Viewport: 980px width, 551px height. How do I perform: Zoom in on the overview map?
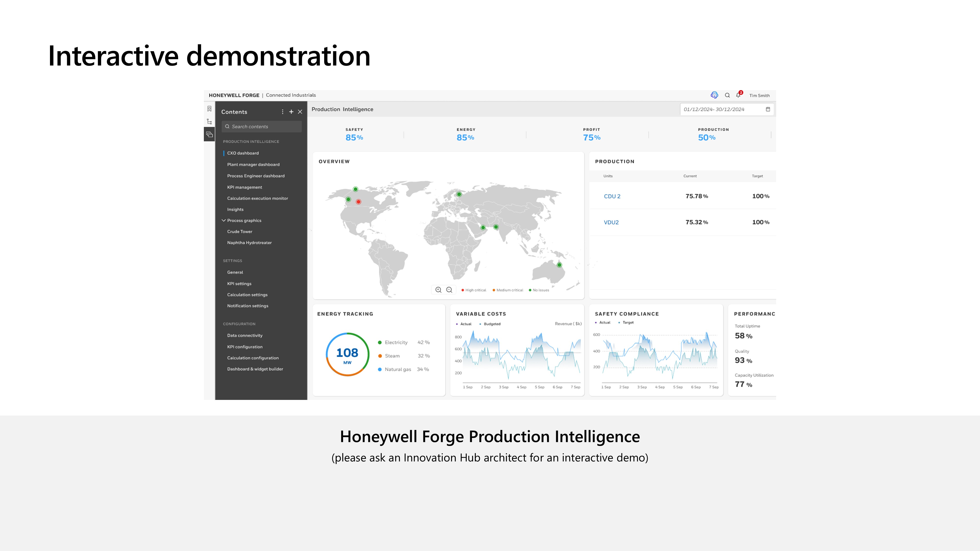pyautogui.click(x=438, y=290)
